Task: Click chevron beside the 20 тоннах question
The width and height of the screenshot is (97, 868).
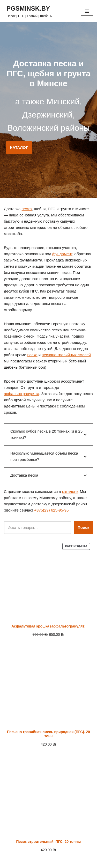Action: click(85, 435)
